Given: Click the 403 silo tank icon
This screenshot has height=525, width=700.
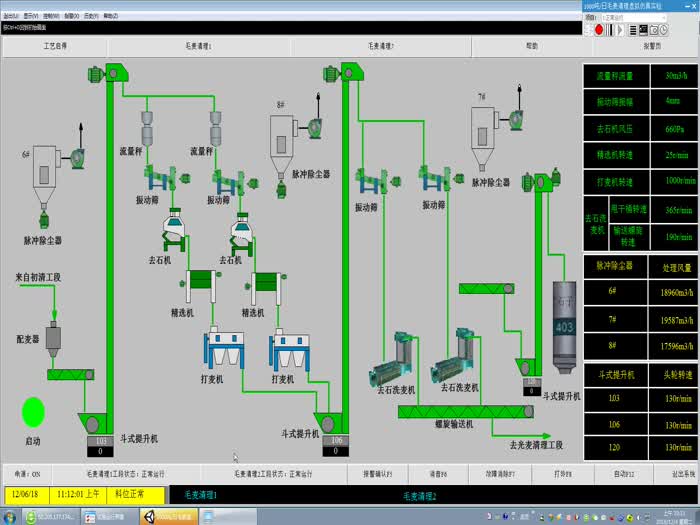Looking at the screenshot, I should coord(565,325).
